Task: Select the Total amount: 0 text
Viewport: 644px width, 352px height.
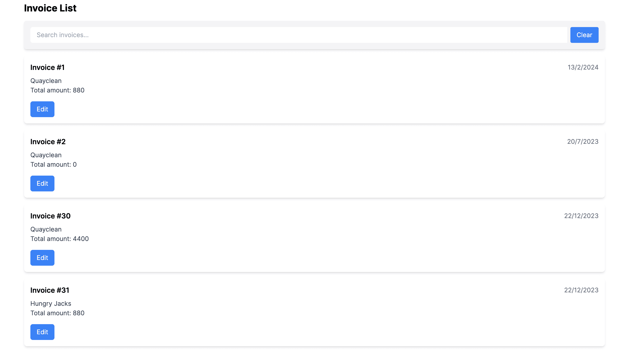Action: (x=53, y=165)
